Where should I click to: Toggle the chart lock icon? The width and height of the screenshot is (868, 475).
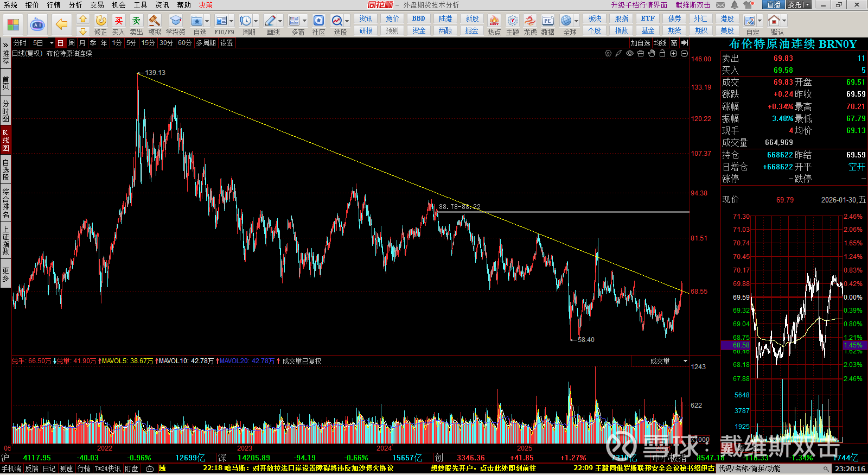point(662,53)
